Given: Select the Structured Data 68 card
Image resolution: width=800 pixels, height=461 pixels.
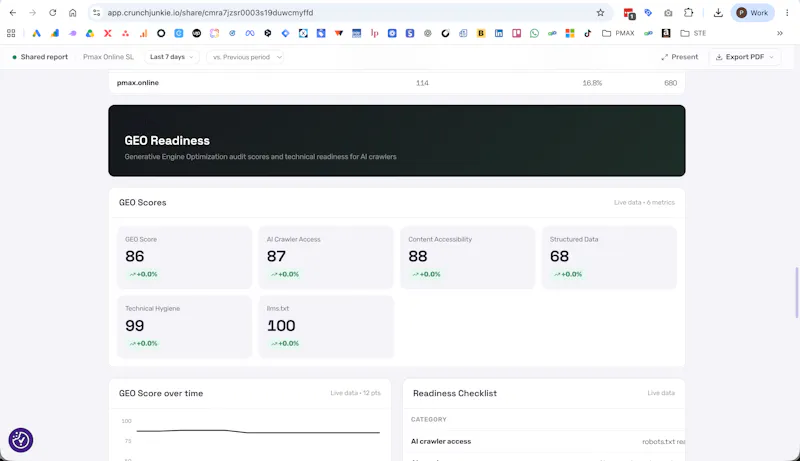Looking at the screenshot, I should pos(609,258).
